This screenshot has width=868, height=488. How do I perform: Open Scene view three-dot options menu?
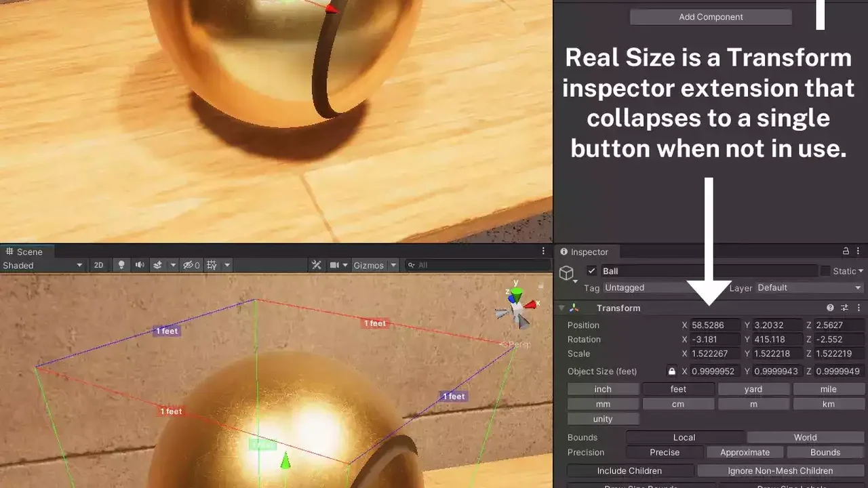click(x=543, y=251)
